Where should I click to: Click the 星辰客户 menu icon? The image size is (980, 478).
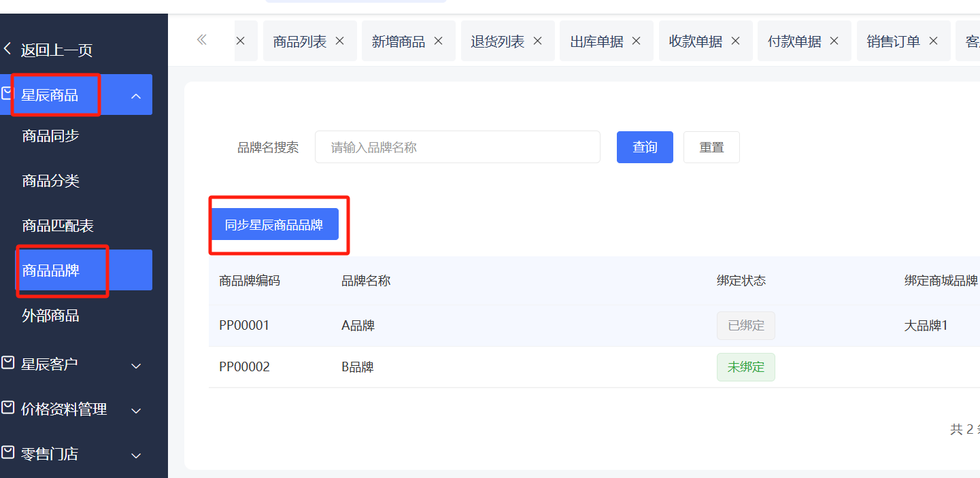[7, 362]
